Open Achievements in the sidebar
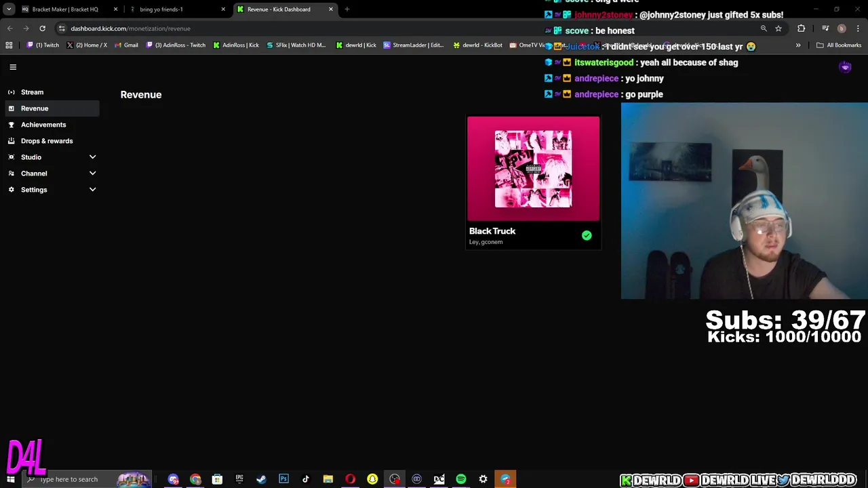This screenshot has width=868, height=488. pos(52,125)
